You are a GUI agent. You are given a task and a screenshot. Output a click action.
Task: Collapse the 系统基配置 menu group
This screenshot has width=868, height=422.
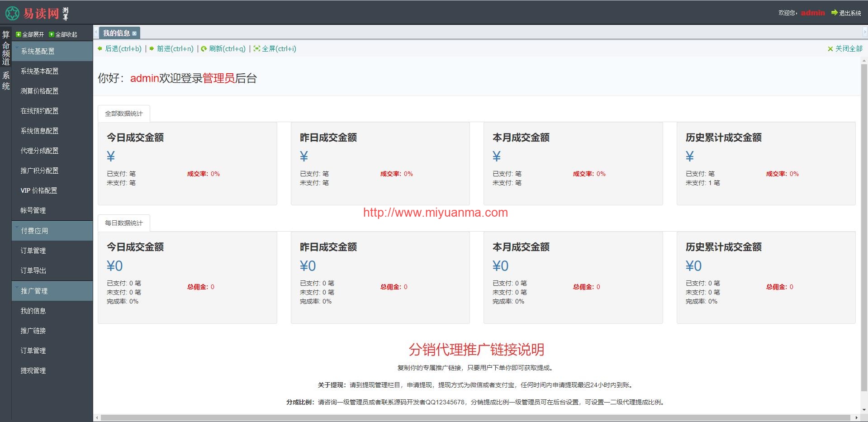[x=52, y=51]
